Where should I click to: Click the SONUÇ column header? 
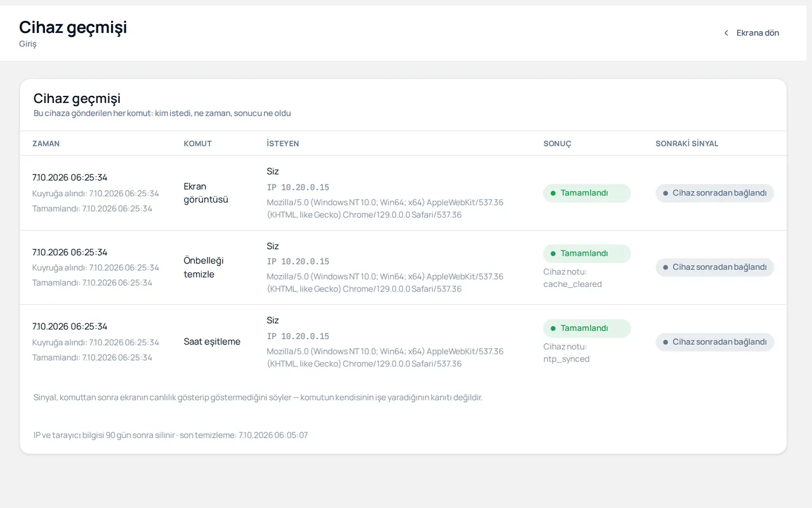click(558, 144)
